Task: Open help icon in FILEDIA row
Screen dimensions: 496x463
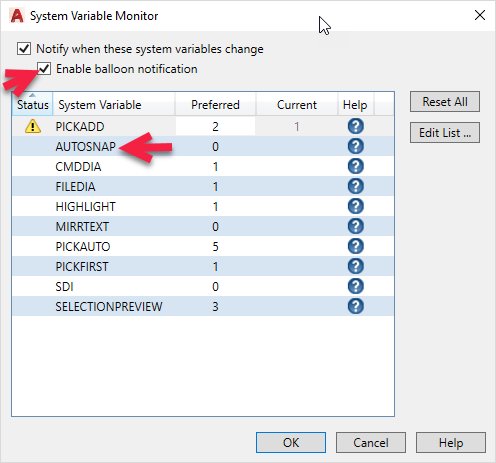Action: [x=355, y=186]
